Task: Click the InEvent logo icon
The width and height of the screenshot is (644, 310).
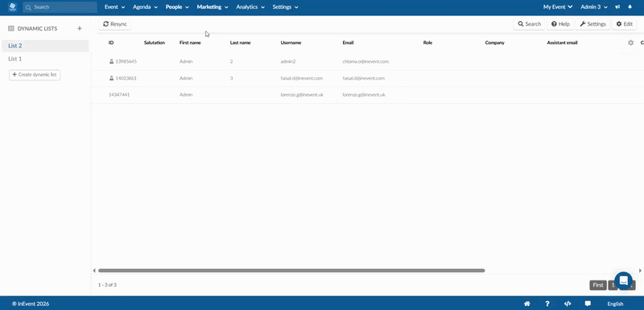Action: 12,7
